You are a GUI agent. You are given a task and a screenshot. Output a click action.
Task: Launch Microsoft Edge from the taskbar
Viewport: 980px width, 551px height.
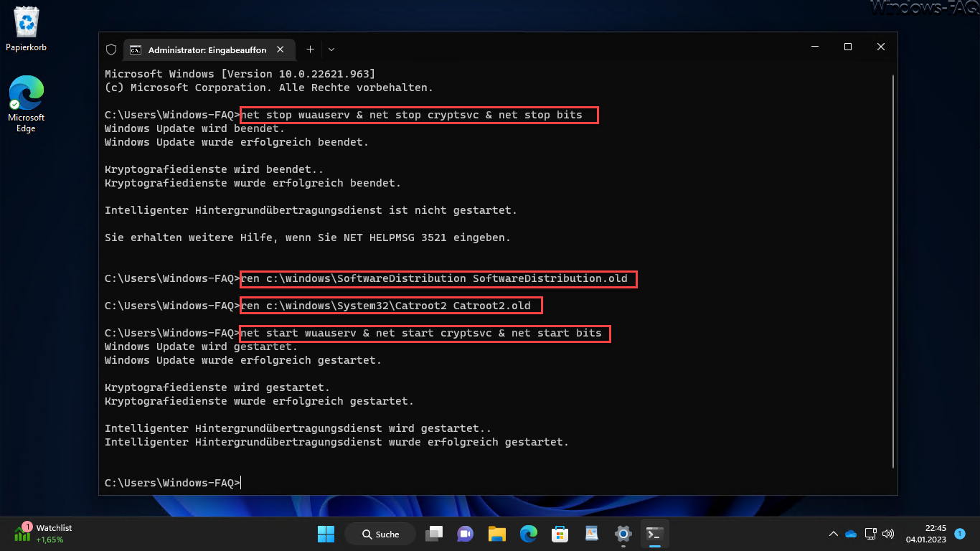click(529, 534)
